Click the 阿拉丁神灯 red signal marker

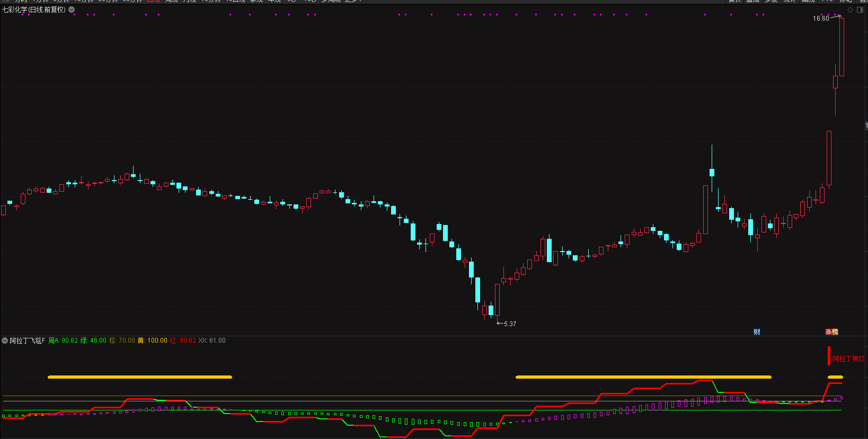[x=846, y=359]
